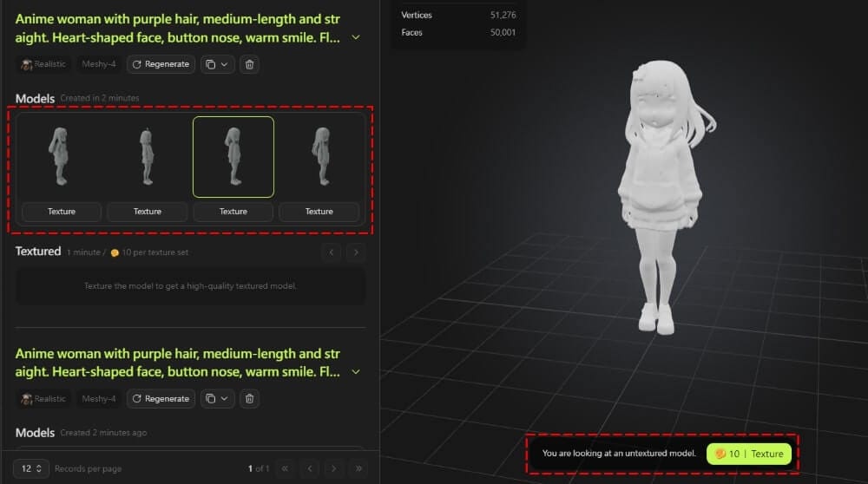Click the Realistic style tag in upper card
Screen dimensions: 868x484
point(43,64)
